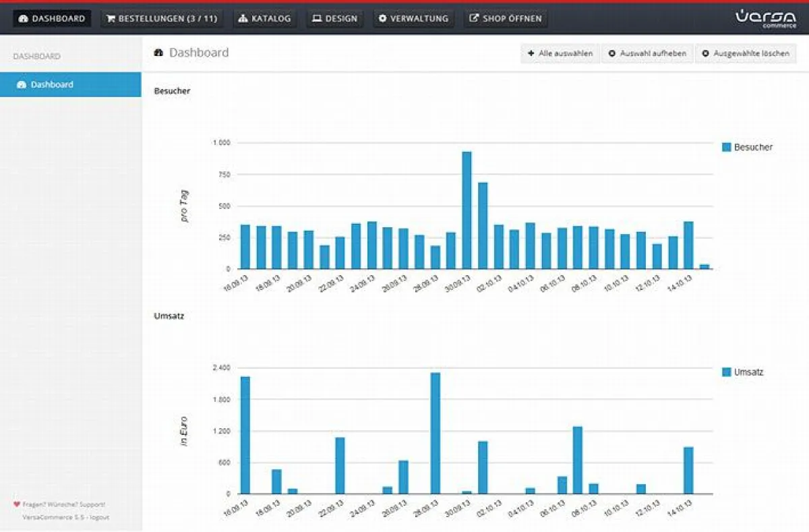Click the Ausgewählte löschen button
809x532 pixels.
tap(747, 53)
